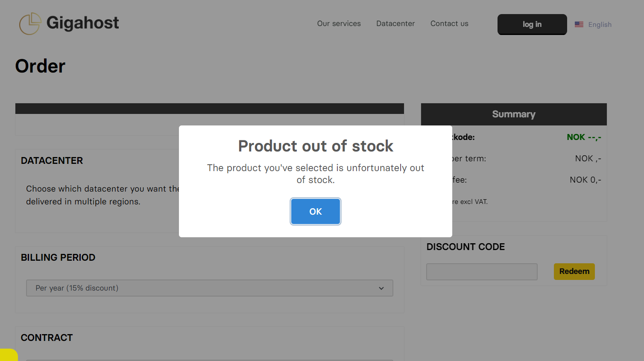
Task: Click the Order page title
Action: (40, 66)
